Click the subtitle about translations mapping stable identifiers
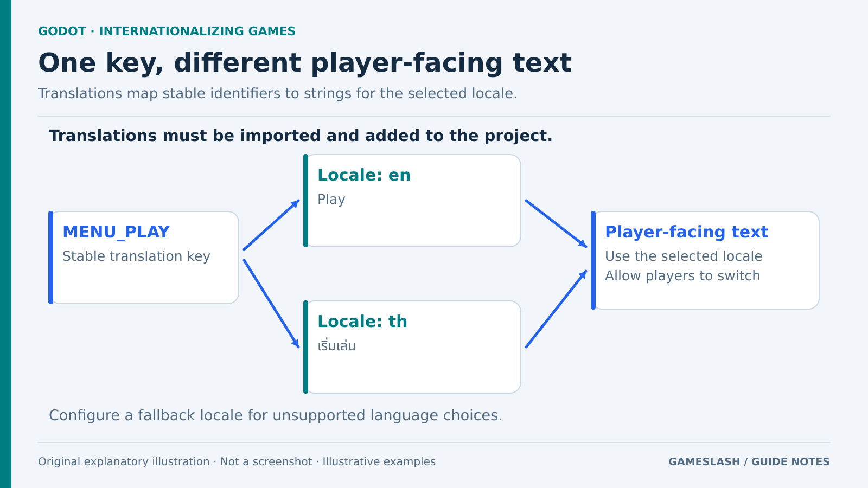 click(x=278, y=93)
